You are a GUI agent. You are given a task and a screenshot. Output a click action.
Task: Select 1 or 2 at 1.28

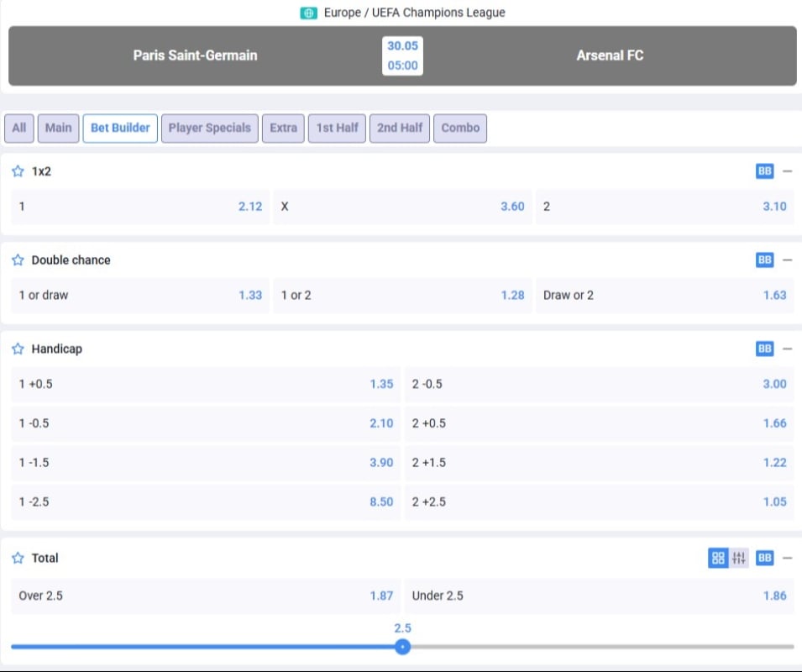402,295
